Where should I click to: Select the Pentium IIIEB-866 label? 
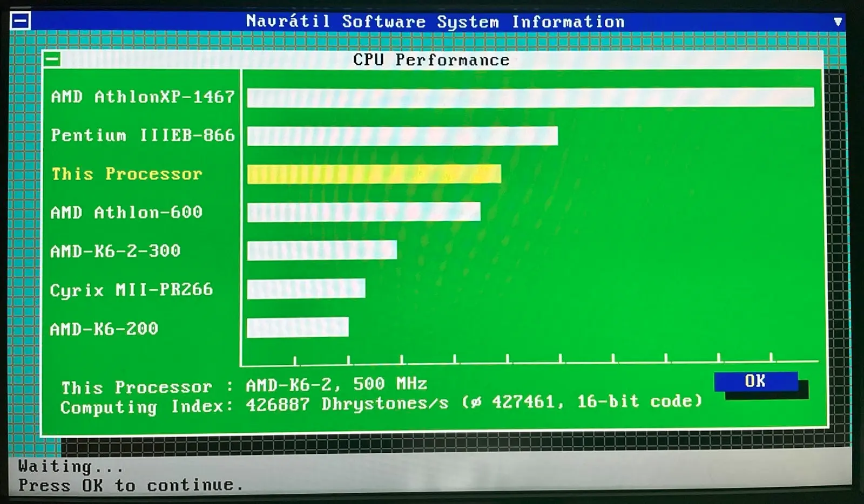click(x=143, y=135)
